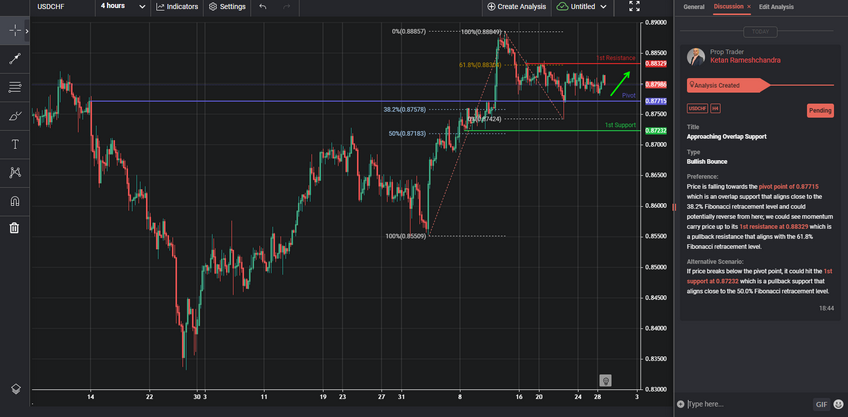Image resolution: width=848 pixels, height=417 pixels.
Task: Click the Approaching Overlap Support title
Action: pos(726,137)
